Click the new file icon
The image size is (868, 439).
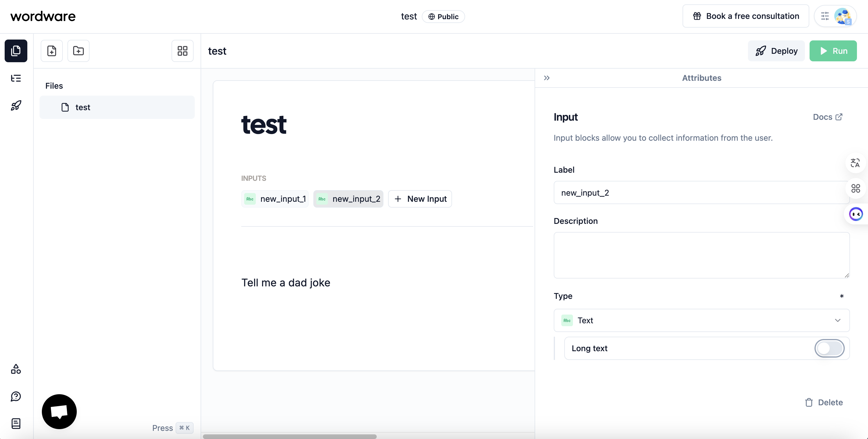tap(51, 51)
